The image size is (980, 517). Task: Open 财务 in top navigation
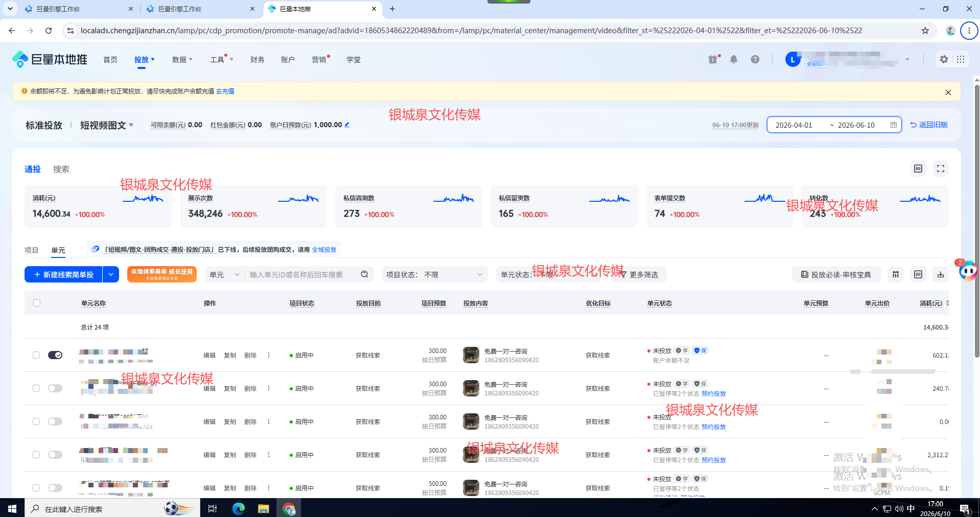tap(258, 60)
